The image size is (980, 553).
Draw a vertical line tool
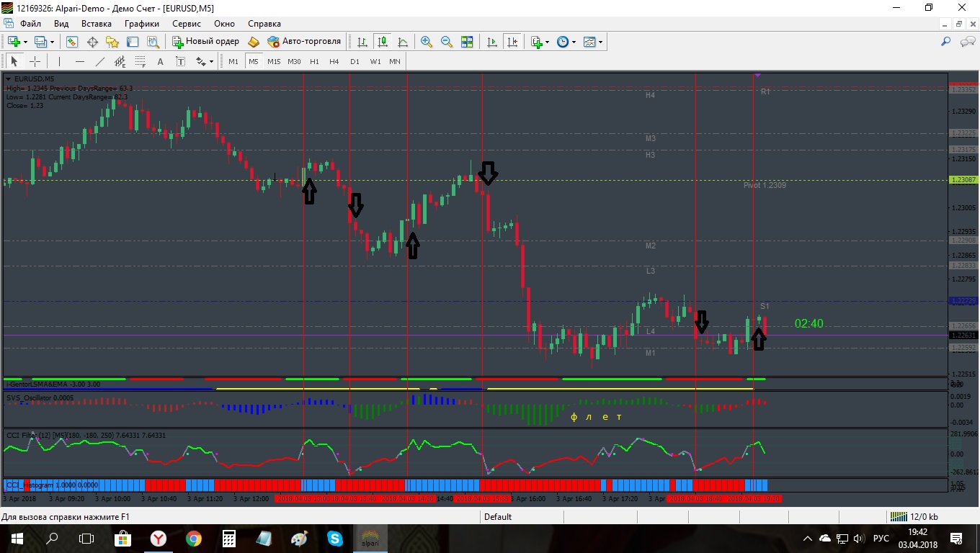tap(59, 61)
